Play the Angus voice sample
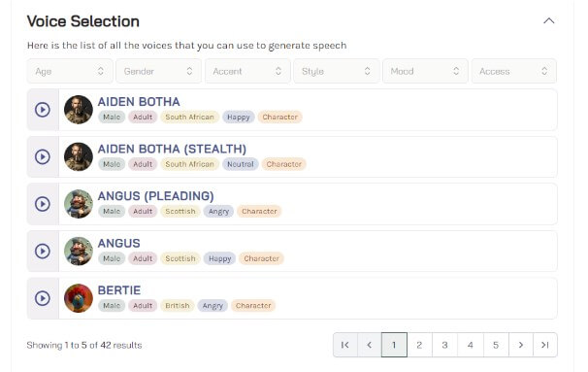Viewport: 588px width, 372px height. click(43, 252)
